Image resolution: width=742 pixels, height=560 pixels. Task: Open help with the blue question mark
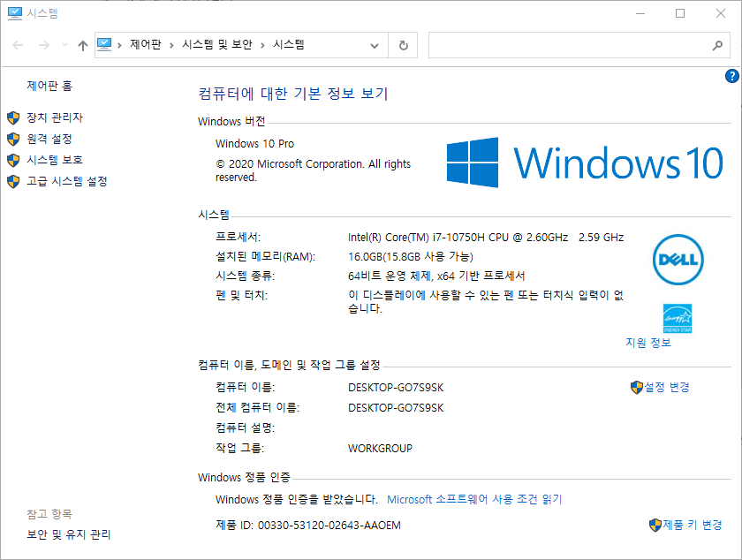coord(732,76)
